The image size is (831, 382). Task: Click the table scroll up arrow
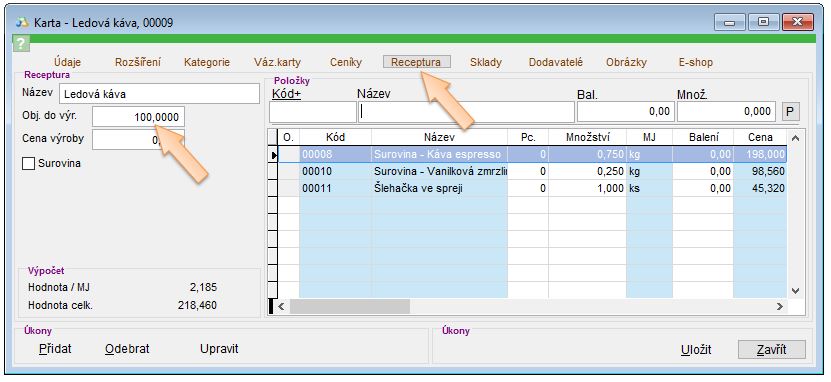pyautogui.click(x=794, y=138)
